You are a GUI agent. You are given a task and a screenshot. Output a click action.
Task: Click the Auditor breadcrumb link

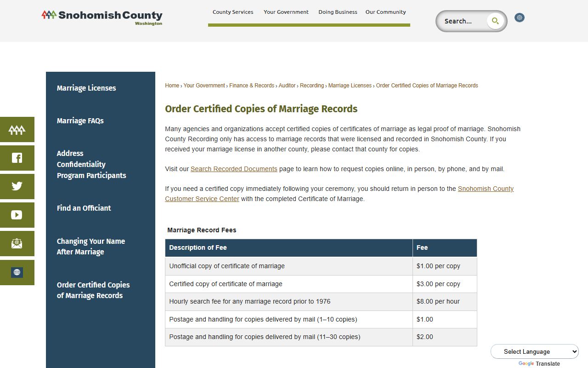click(x=287, y=86)
